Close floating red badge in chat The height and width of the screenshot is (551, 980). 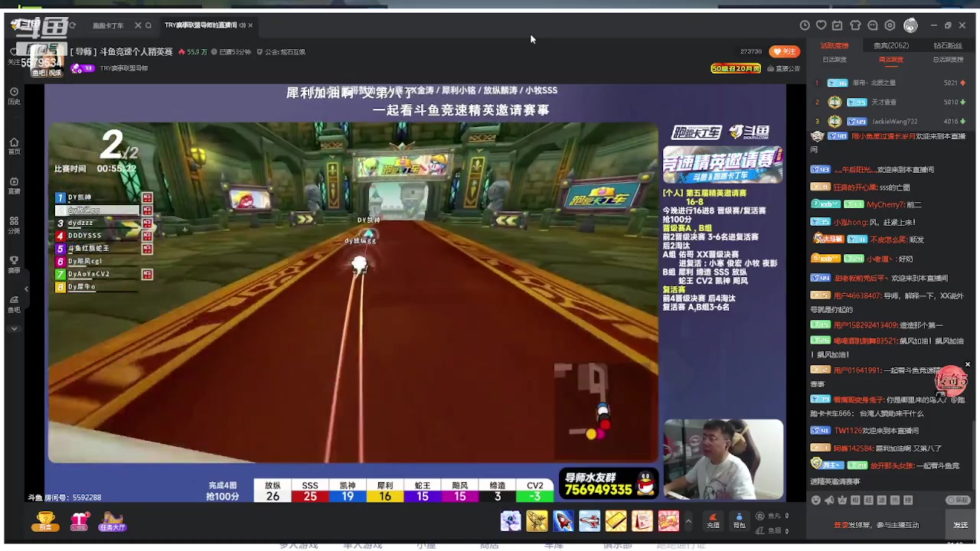[968, 364]
